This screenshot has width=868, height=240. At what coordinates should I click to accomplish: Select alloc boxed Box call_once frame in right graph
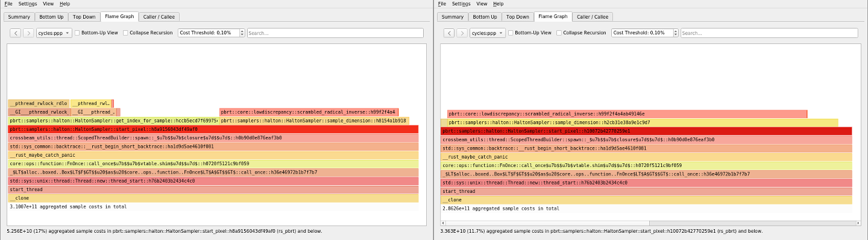tap(646, 174)
